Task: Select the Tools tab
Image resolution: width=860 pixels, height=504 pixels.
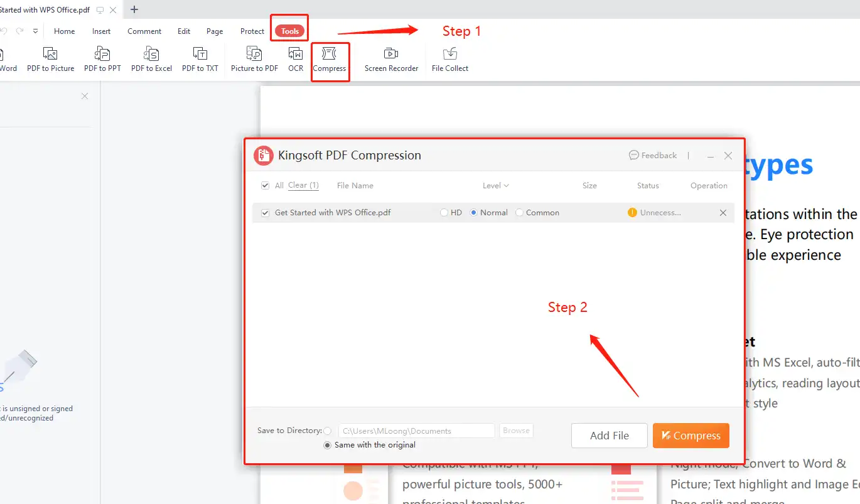Action: [290, 31]
